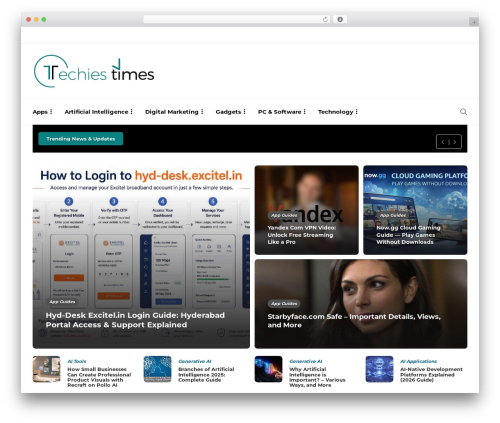The height and width of the screenshot is (423, 500).
Task: Click thumbnail of Branches of AI article
Action: pos(157,369)
